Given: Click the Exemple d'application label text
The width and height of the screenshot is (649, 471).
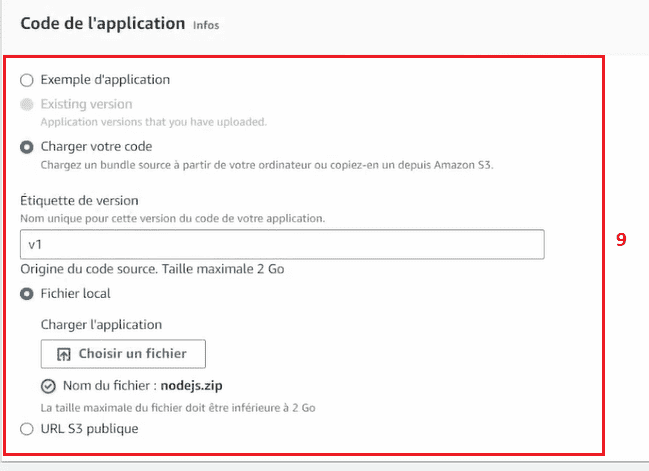Looking at the screenshot, I should [x=105, y=79].
